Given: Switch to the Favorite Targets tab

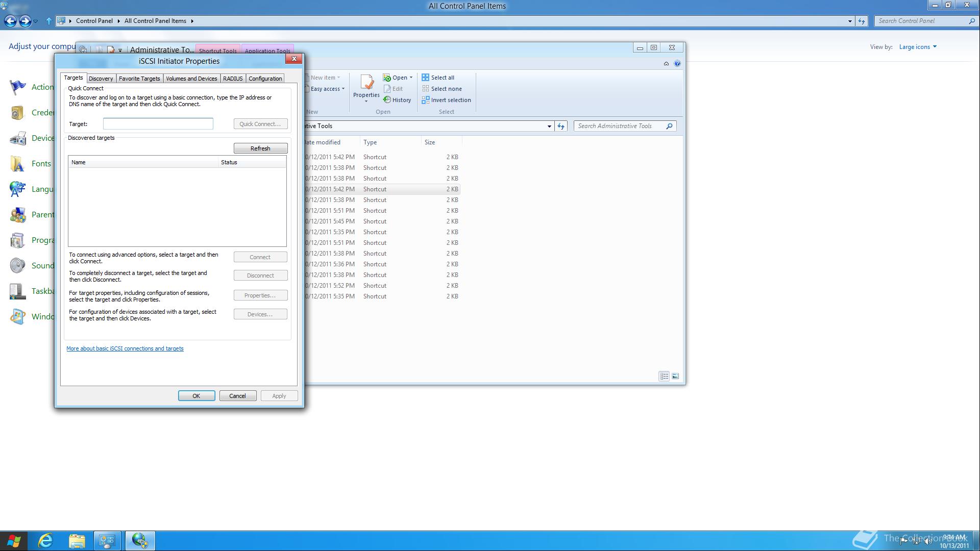Looking at the screenshot, I should [x=139, y=79].
